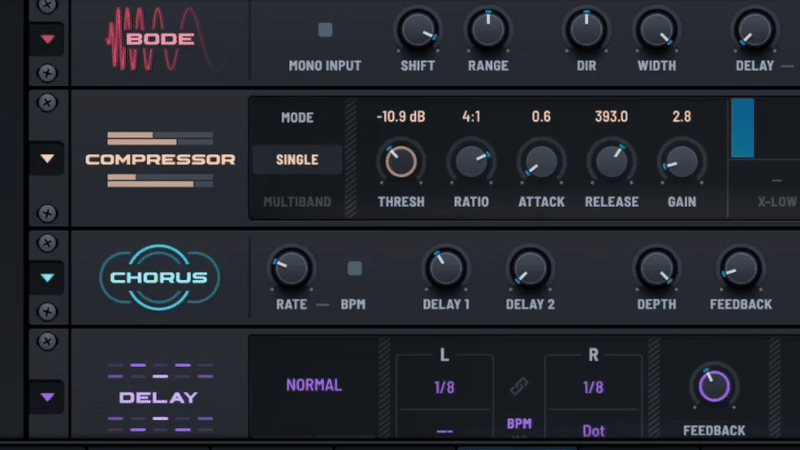The height and width of the screenshot is (450, 800).
Task: Click the Chorus module logo
Action: pyautogui.click(x=159, y=277)
